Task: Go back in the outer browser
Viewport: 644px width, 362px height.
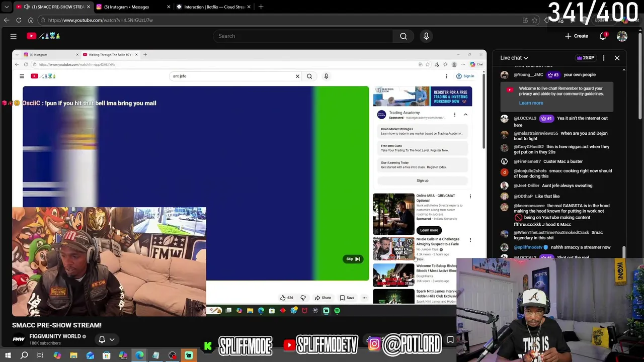Action: (x=7, y=20)
